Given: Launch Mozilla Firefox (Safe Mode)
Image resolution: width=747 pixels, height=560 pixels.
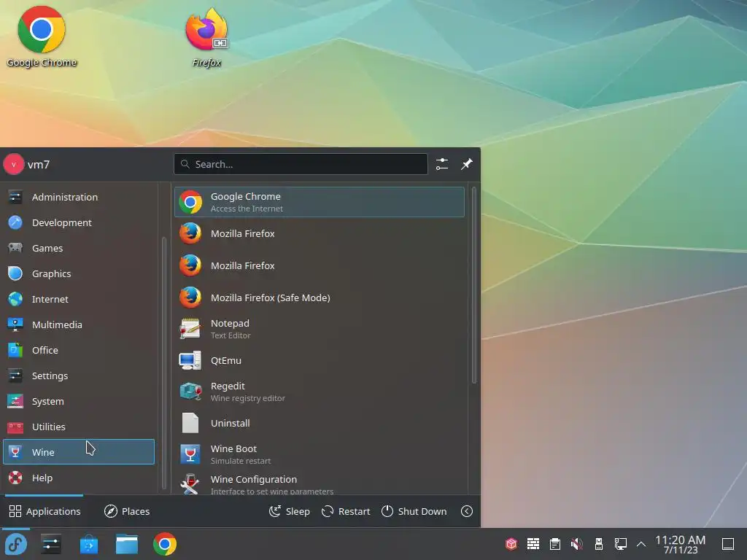Looking at the screenshot, I should pyautogui.click(x=320, y=297).
